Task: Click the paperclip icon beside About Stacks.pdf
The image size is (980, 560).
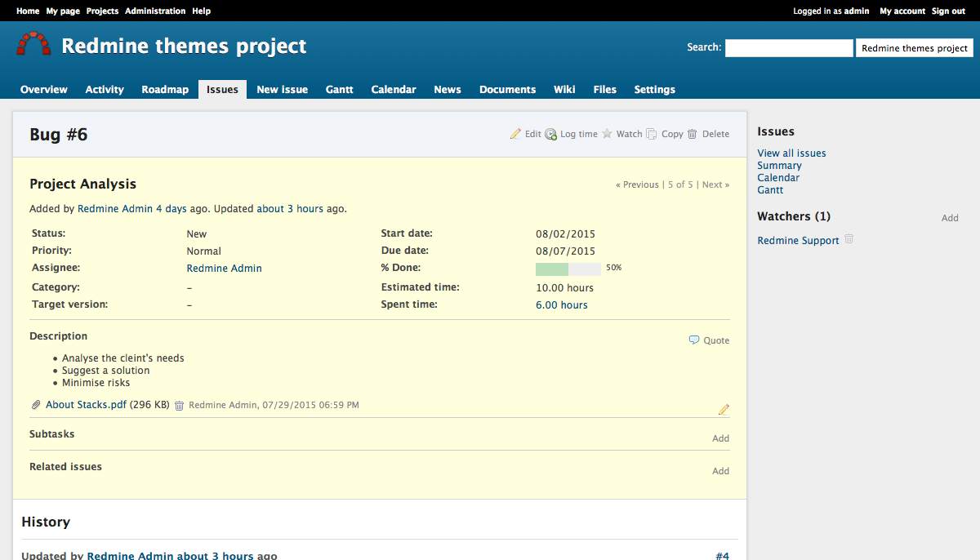Action: coord(36,405)
